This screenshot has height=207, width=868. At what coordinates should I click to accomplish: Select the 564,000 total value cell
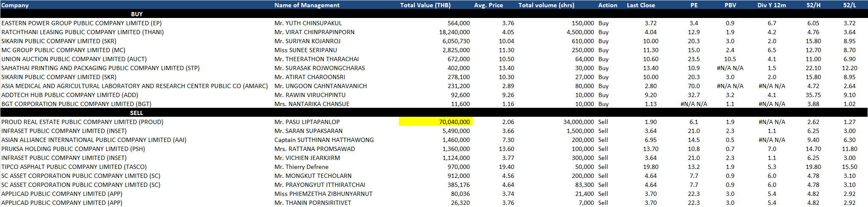459,23
